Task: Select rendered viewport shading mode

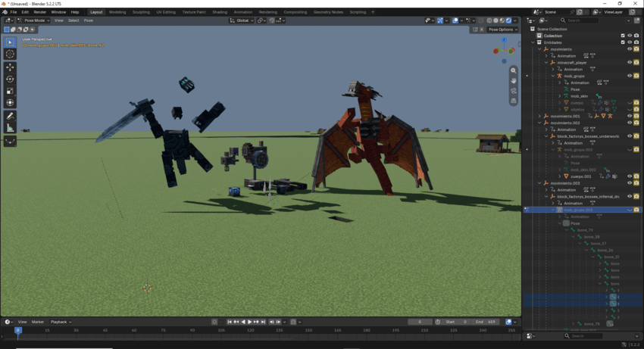Action: [x=508, y=20]
